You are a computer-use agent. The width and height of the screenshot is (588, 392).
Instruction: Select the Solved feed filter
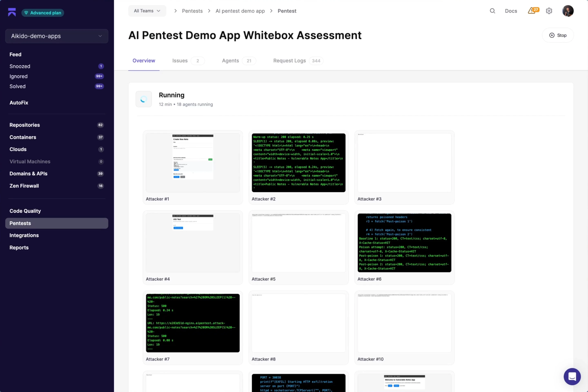[18, 86]
